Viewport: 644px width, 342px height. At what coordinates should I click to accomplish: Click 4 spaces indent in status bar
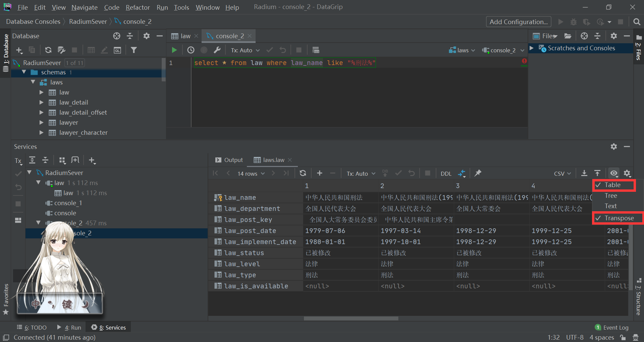click(602, 337)
